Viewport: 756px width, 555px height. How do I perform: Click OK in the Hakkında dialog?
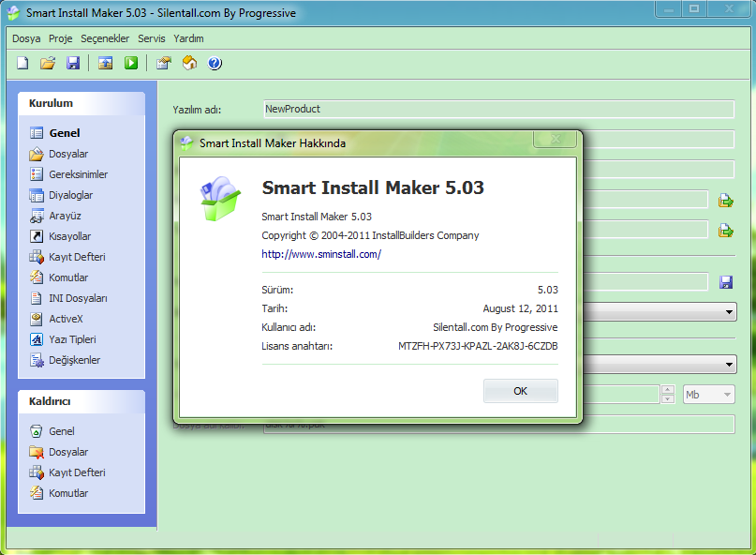pos(520,391)
